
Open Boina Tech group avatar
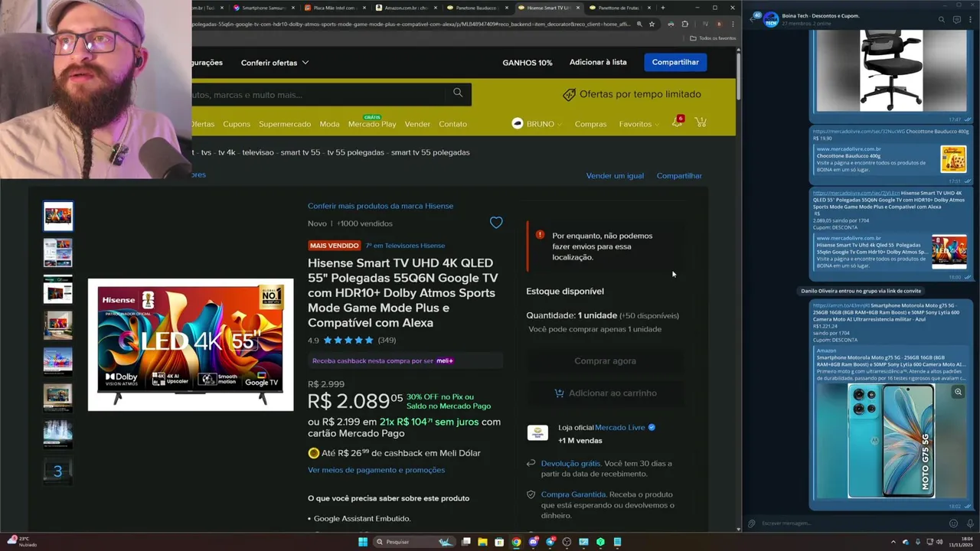coord(770,19)
